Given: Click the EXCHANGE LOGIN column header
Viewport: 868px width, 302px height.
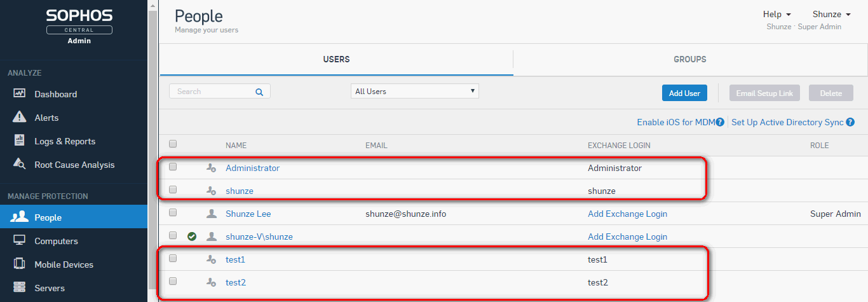Looking at the screenshot, I should click(619, 146).
